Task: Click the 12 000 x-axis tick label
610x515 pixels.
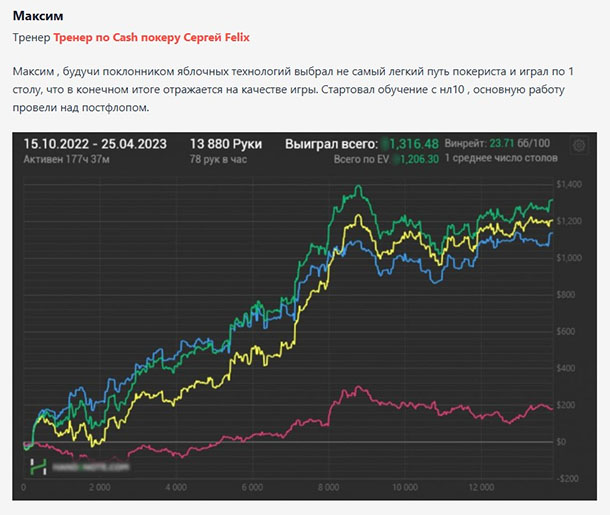Action: pyautogui.click(x=482, y=487)
